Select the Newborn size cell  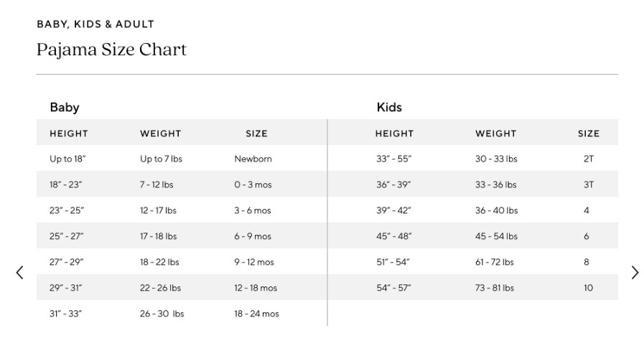click(x=253, y=159)
